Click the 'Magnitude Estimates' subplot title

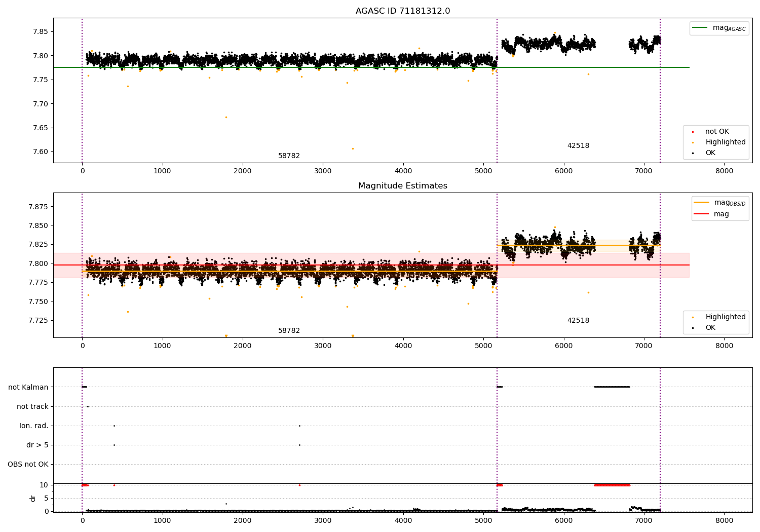point(403,186)
